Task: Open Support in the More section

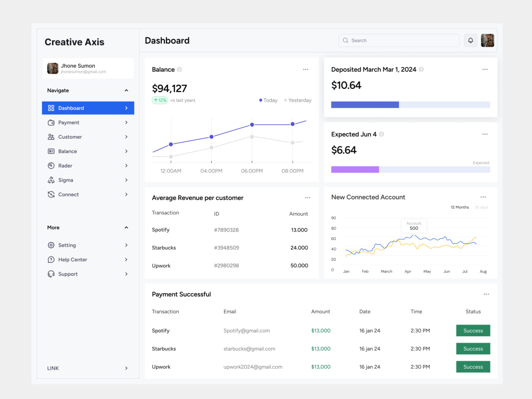Action: (88, 274)
